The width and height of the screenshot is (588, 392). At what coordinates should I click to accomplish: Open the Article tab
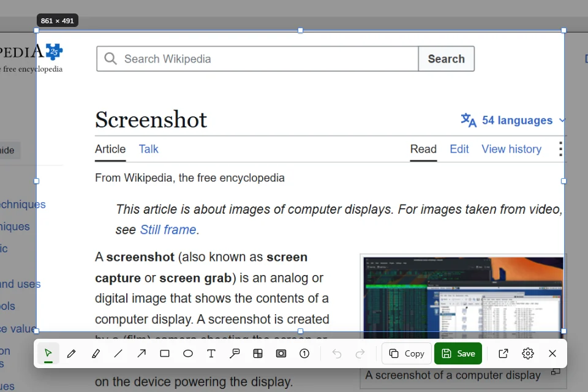[110, 149]
